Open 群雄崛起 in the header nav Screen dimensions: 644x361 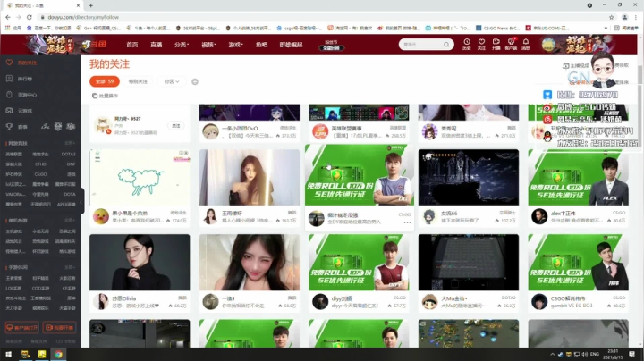click(x=291, y=45)
